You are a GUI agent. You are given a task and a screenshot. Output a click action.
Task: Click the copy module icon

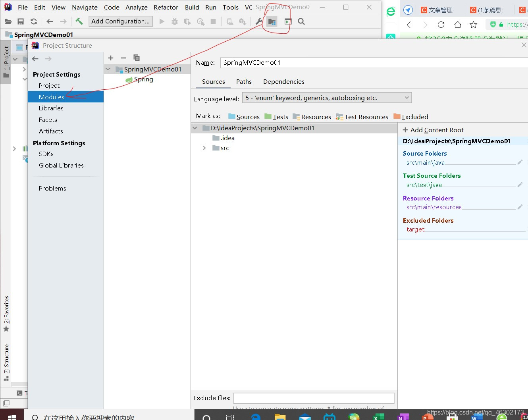coord(137,58)
